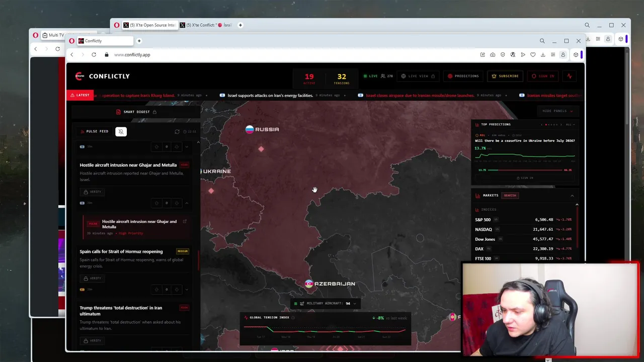644x362 pixels.
Task: Expand the Military Aircraft 94 dropdown
Action: pos(325,304)
